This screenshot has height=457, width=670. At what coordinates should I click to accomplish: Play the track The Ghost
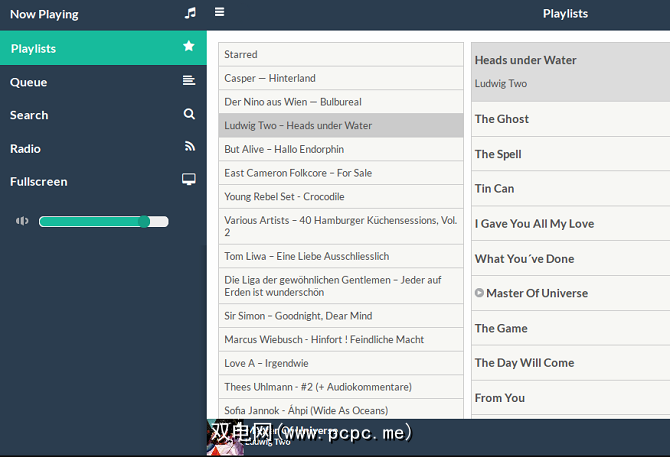pos(571,119)
